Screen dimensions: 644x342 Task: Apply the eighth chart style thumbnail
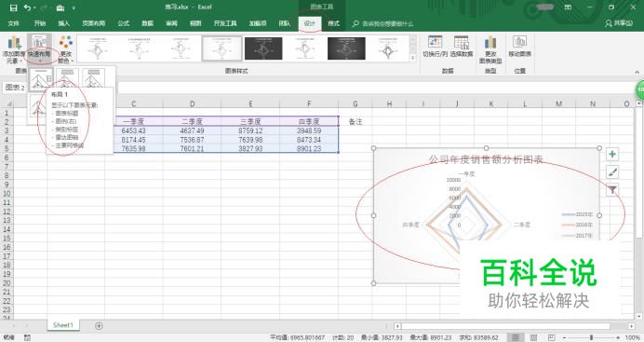388,48
